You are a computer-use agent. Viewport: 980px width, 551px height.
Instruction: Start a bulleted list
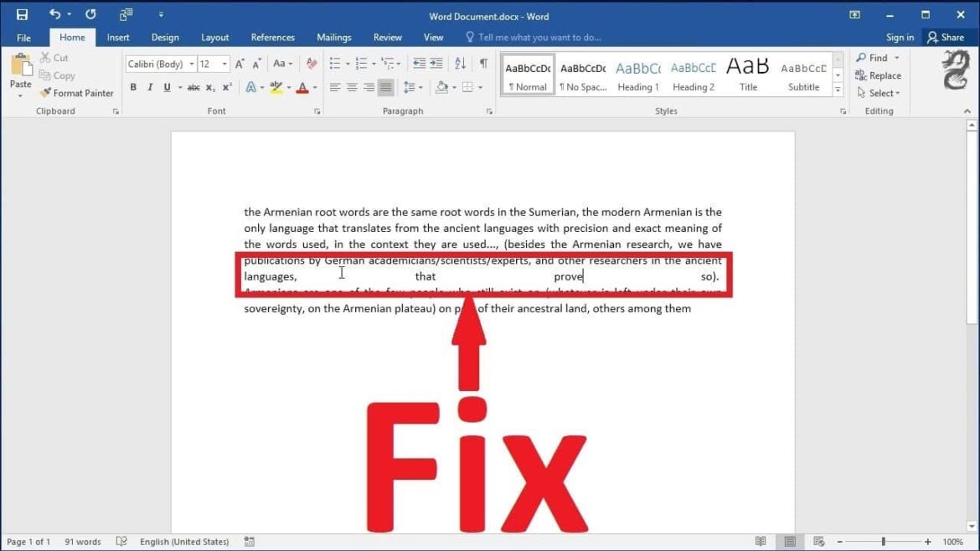click(x=334, y=64)
